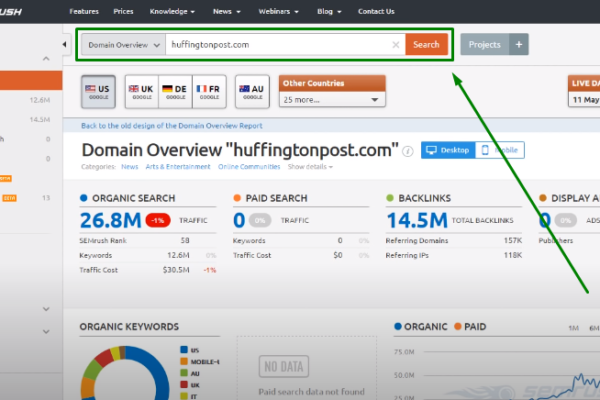600x400 pixels.
Task: Collapse the sidebar section with up chevron
Action: 46,59
